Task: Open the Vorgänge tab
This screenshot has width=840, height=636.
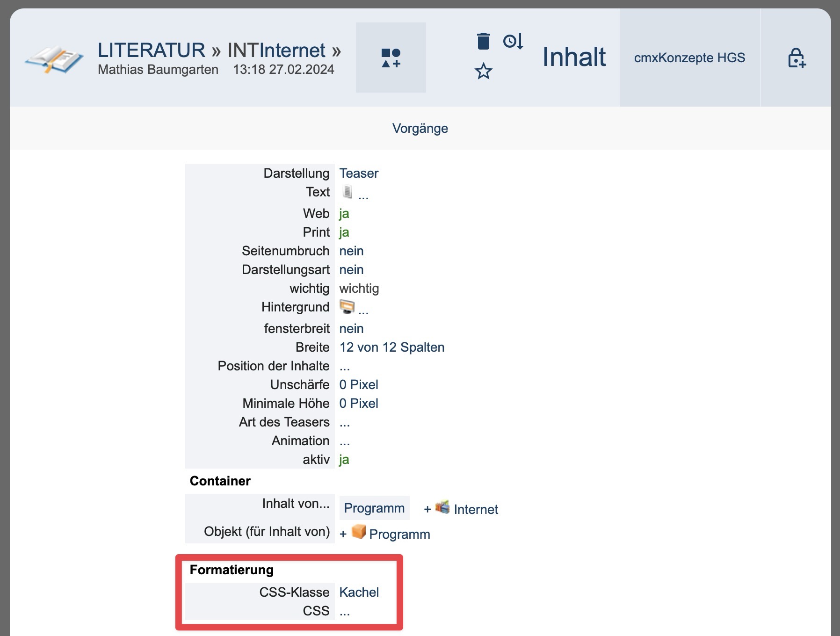Action: point(420,129)
